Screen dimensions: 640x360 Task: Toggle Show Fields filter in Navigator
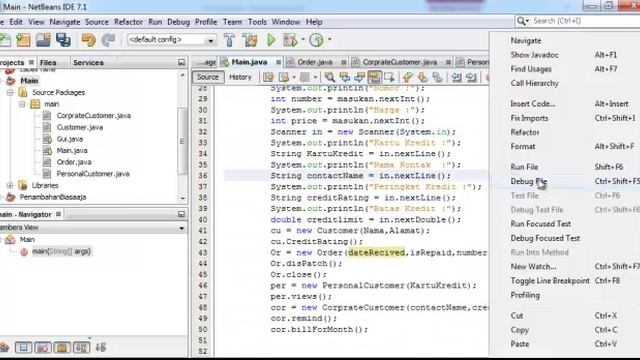[x=23, y=347]
